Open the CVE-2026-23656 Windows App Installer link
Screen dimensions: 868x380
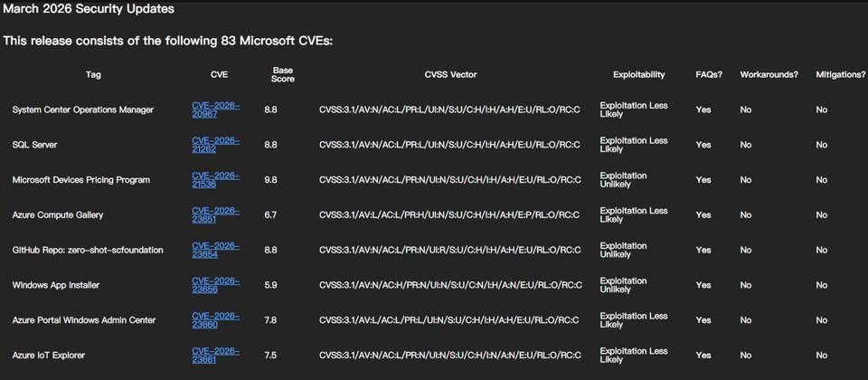click(215, 285)
